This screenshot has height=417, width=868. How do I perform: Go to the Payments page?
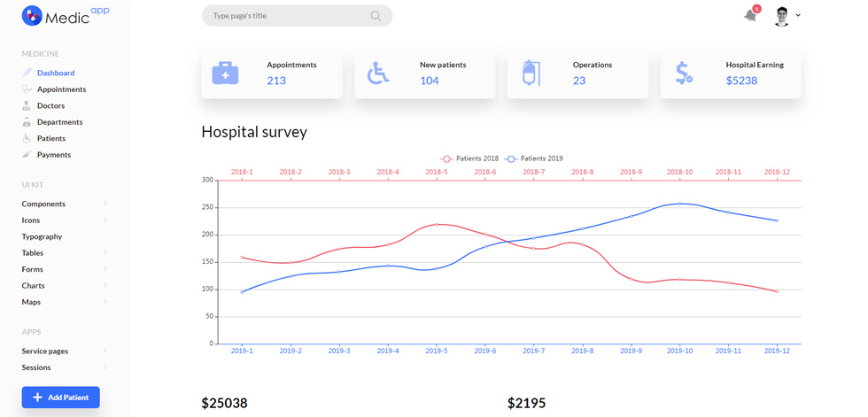point(54,155)
